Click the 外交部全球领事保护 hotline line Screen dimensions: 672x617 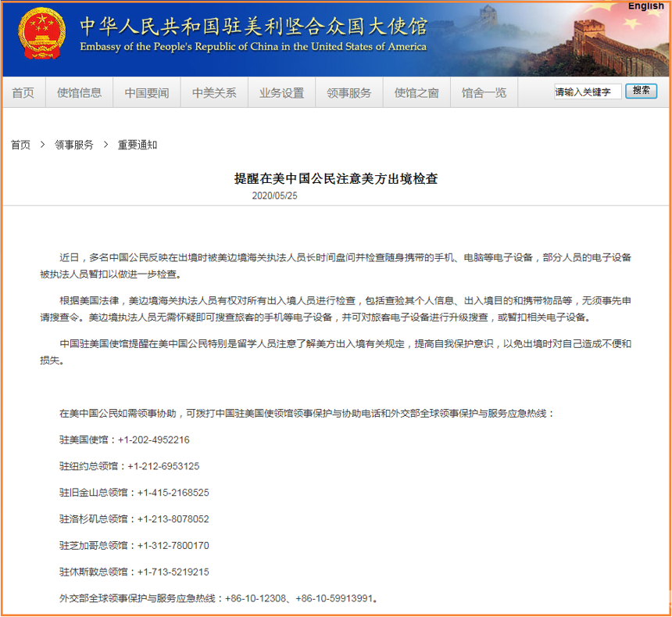point(219,598)
